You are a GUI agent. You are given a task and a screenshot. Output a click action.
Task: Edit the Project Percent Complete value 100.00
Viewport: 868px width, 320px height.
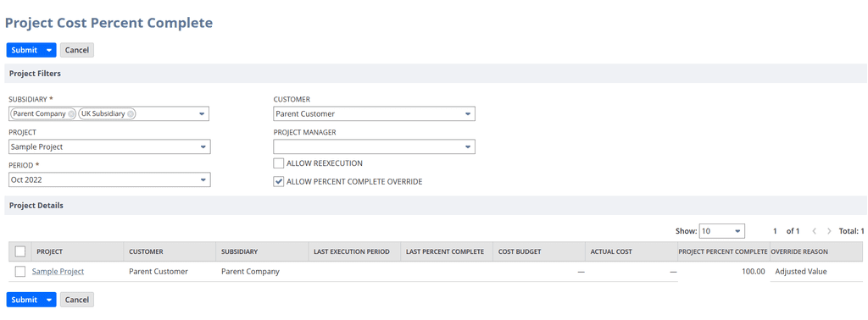(x=723, y=272)
